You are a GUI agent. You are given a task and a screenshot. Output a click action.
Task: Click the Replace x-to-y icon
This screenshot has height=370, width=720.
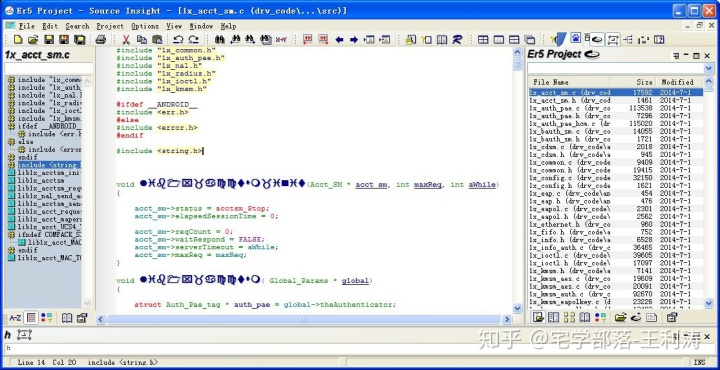point(281,39)
